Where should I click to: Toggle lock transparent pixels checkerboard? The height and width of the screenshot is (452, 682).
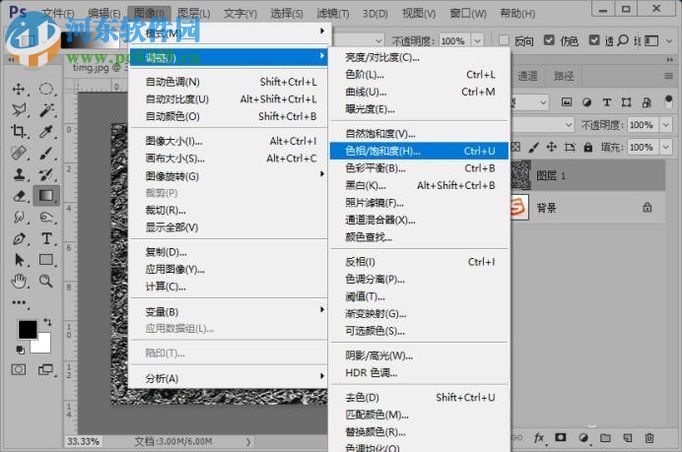[x=516, y=147]
